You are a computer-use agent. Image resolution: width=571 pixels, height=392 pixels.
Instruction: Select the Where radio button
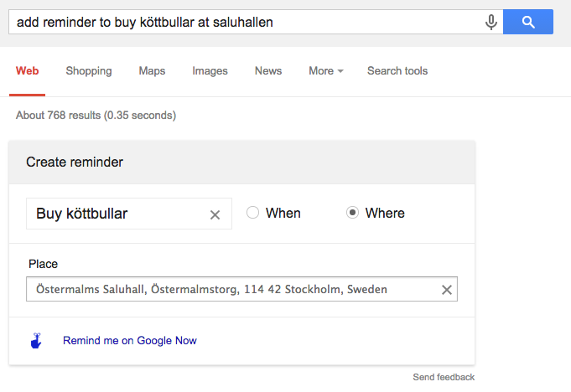(353, 214)
